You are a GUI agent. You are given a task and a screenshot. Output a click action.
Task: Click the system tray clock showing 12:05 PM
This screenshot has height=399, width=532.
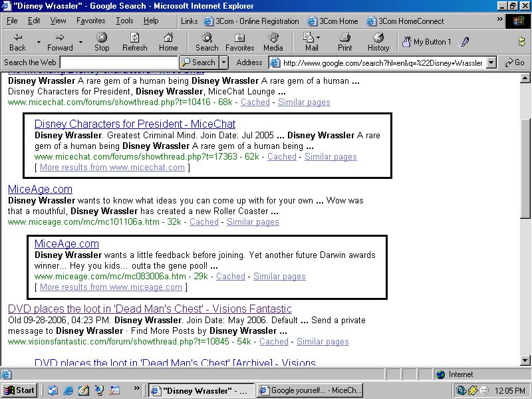click(509, 390)
